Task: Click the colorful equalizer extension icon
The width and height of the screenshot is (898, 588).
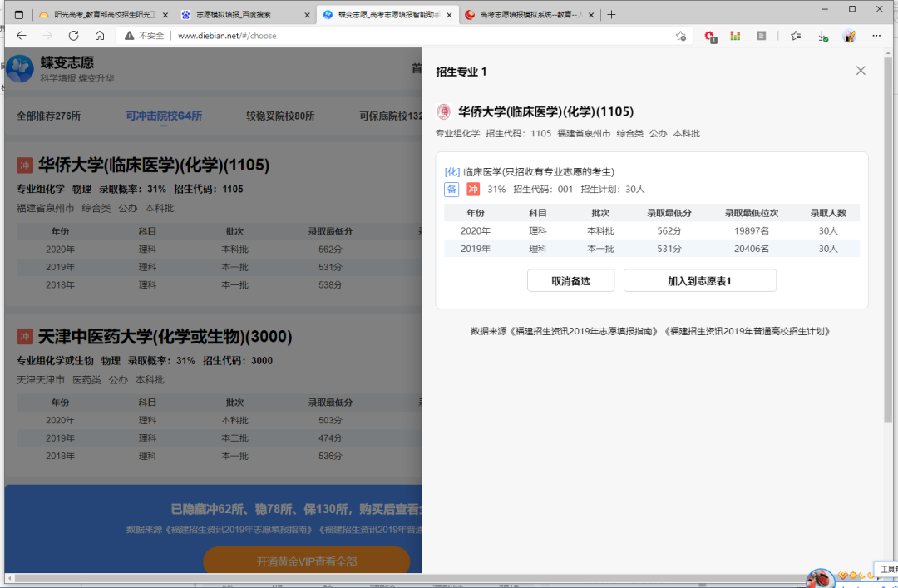Action: 735,36
